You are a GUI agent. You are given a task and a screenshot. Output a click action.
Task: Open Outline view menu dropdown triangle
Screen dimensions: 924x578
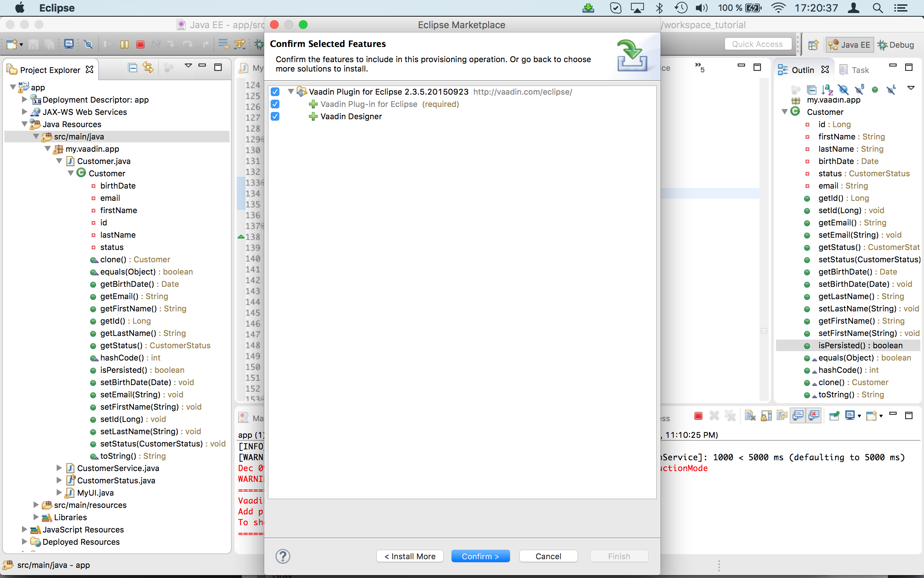click(911, 88)
